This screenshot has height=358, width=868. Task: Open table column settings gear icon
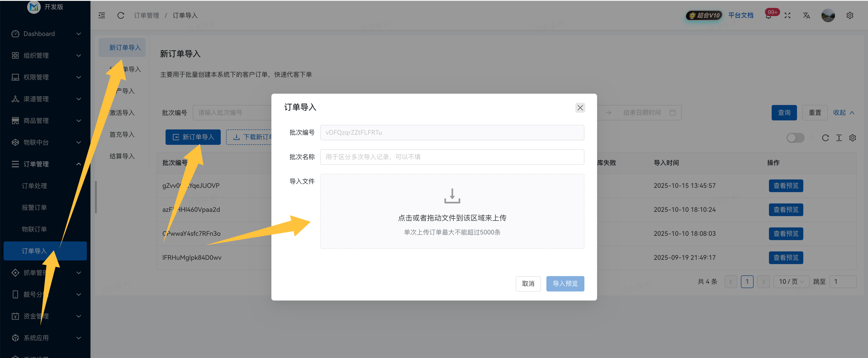click(852, 138)
